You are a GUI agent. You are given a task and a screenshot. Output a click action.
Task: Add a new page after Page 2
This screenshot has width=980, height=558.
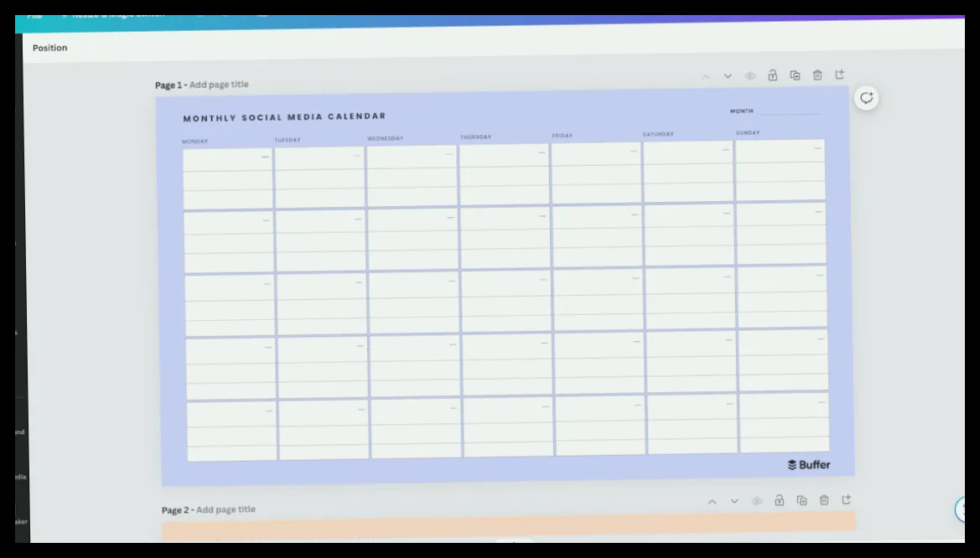point(846,499)
